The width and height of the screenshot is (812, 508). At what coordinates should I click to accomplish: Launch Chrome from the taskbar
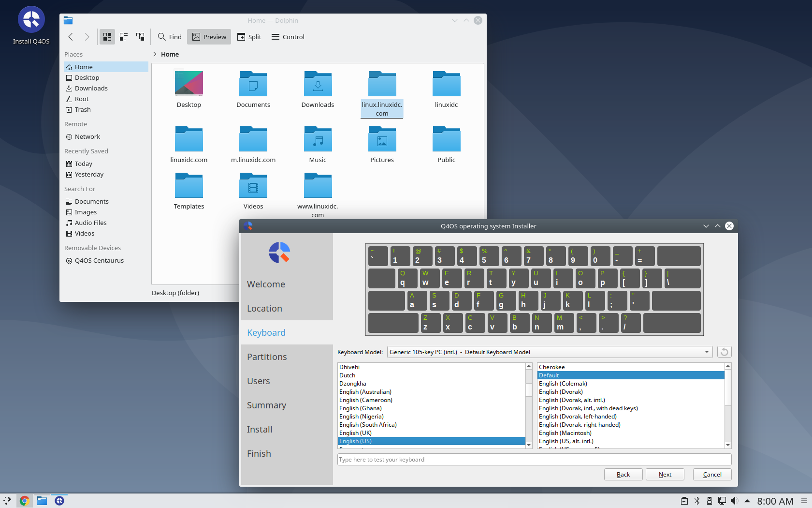coord(25,501)
